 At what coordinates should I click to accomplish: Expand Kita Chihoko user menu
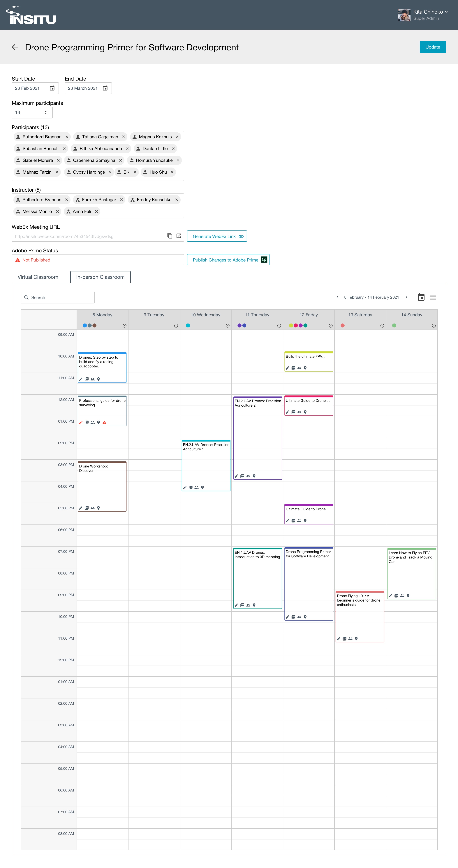coord(446,12)
